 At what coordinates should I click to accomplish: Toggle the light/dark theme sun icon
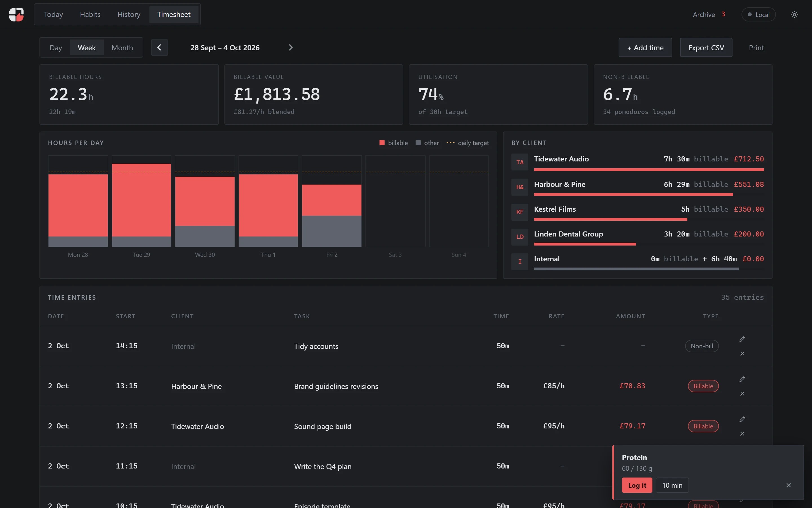[x=794, y=14]
